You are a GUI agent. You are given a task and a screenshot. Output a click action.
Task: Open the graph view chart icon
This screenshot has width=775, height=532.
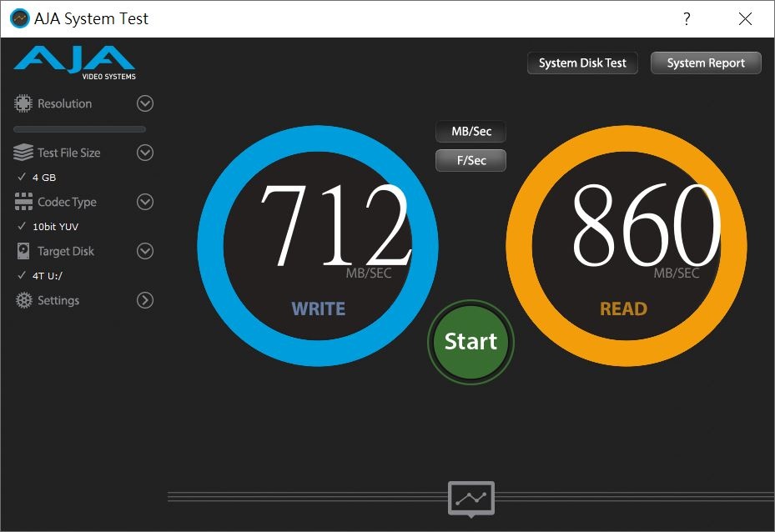pyautogui.click(x=471, y=499)
